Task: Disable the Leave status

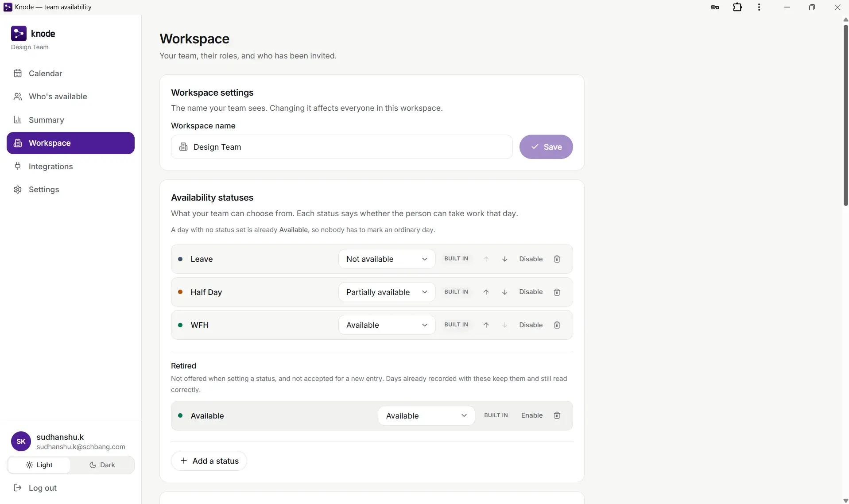Action: click(531, 259)
